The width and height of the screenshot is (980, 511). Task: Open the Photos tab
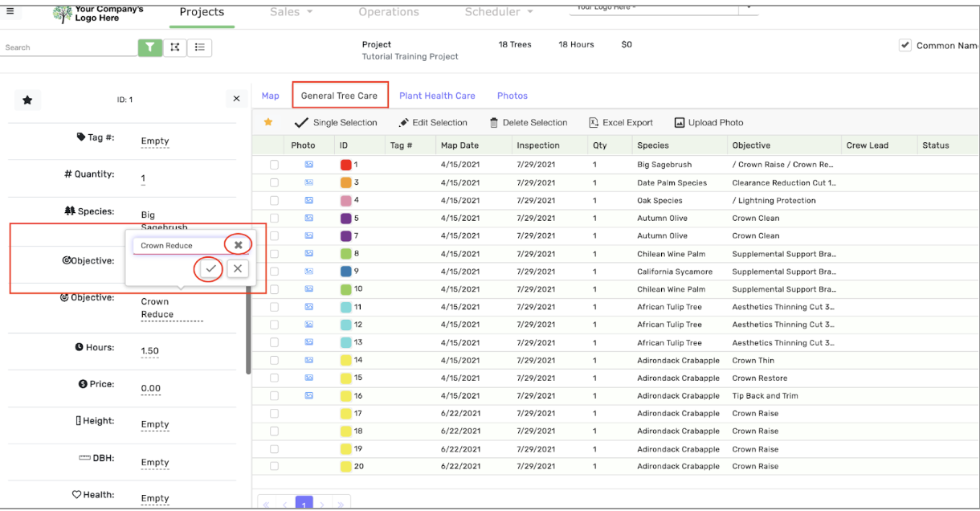click(x=512, y=96)
